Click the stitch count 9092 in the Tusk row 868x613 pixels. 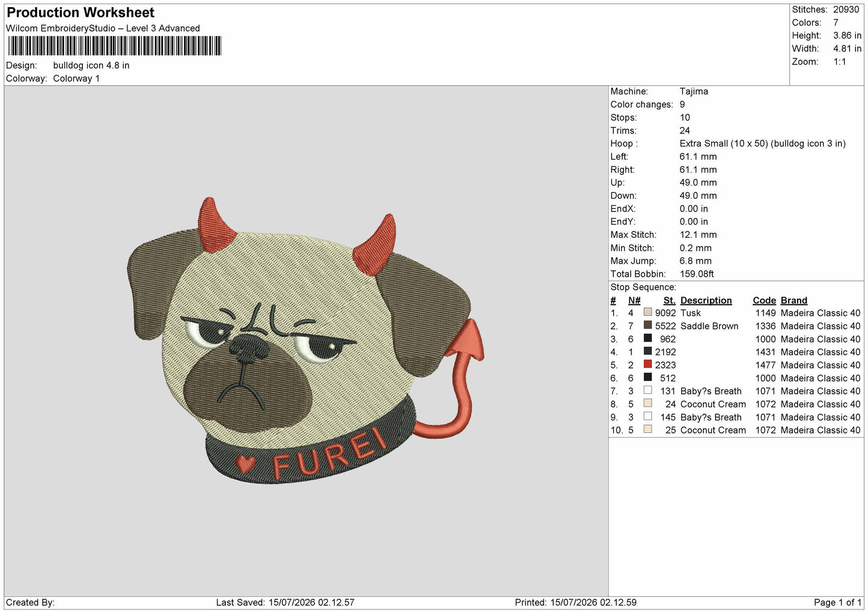[665, 313]
